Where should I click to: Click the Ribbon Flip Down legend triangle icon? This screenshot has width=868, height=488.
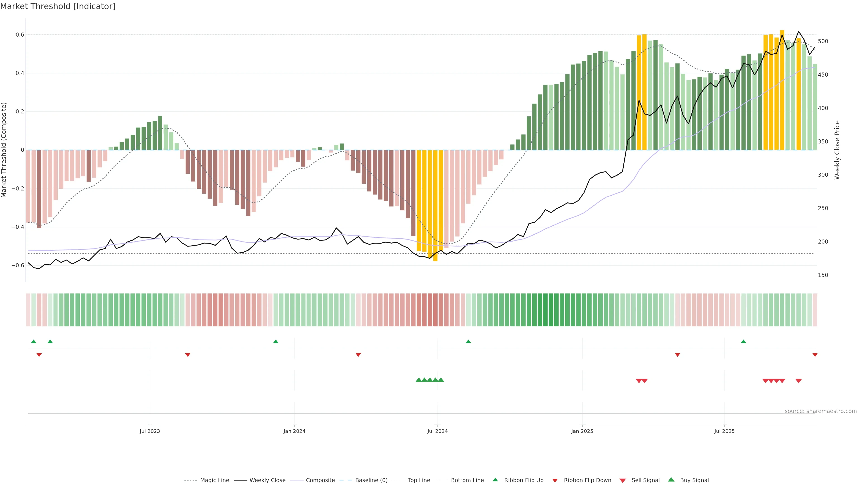pyautogui.click(x=555, y=480)
